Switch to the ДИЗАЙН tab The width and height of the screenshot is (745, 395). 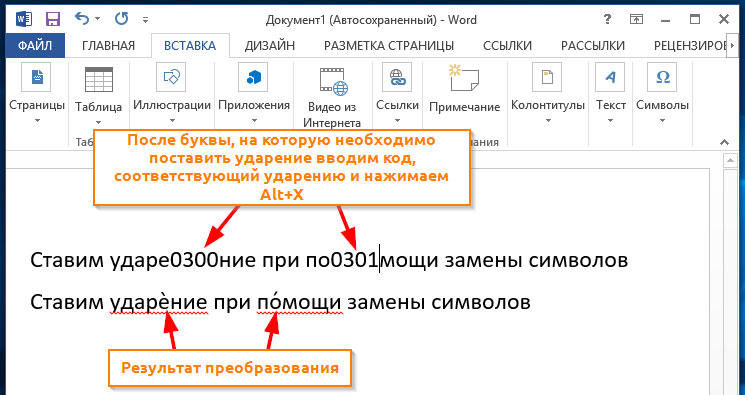click(x=270, y=46)
